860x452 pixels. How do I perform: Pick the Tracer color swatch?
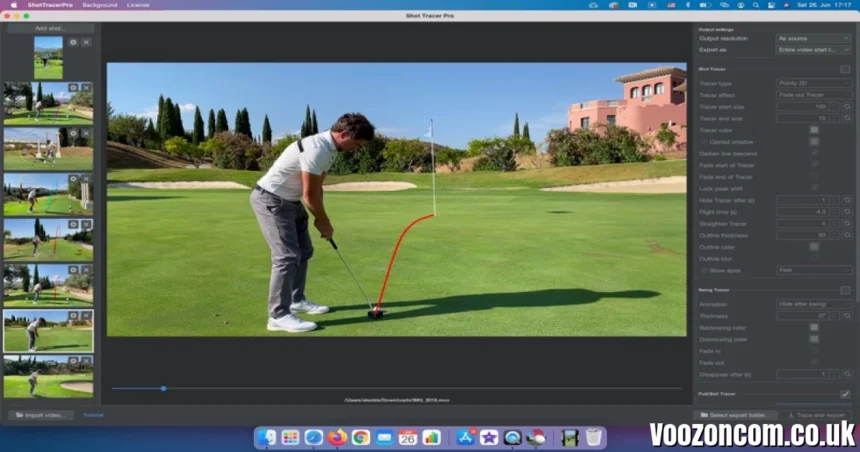[814, 130]
